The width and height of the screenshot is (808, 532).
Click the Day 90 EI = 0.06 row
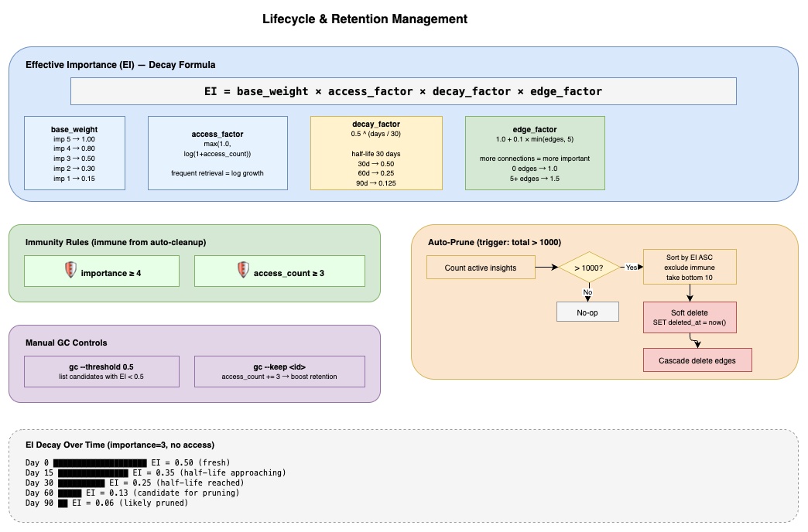click(x=107, y=503)
